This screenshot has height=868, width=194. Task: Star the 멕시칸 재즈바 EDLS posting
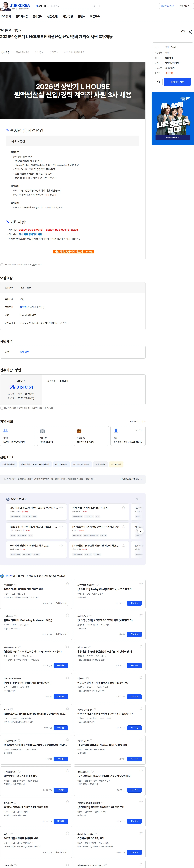click(x=61, y=526)
